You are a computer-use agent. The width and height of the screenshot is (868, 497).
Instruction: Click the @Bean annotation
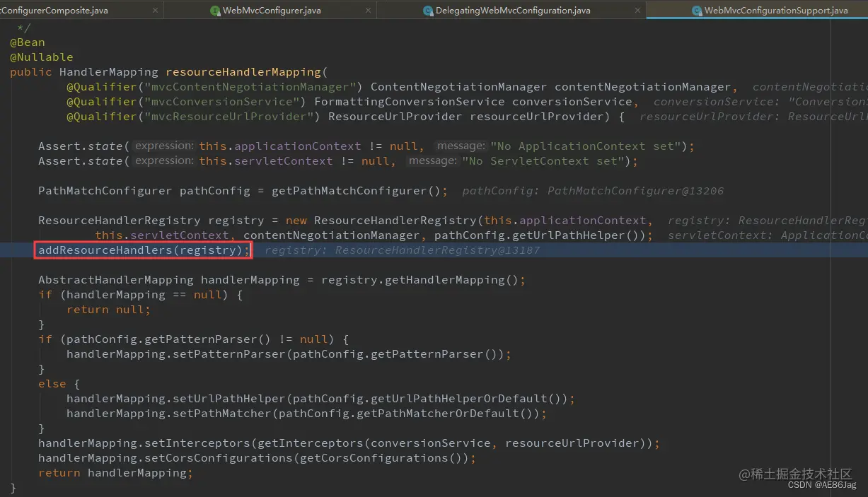click(28, 42)
